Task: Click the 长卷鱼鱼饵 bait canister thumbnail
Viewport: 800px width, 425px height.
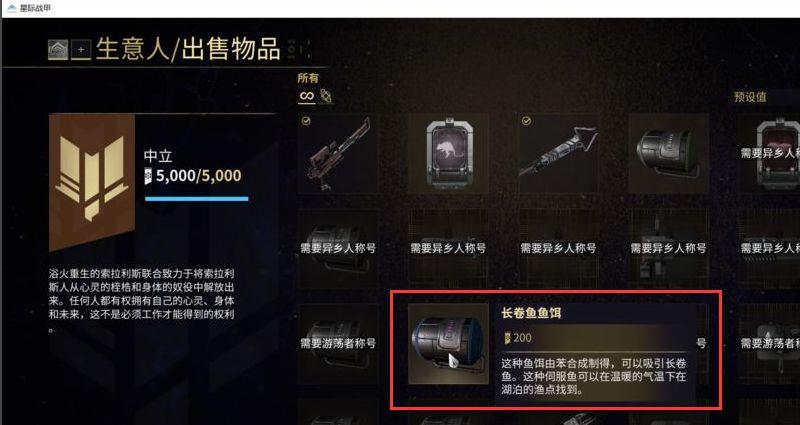Action: (x=448, y=343)
